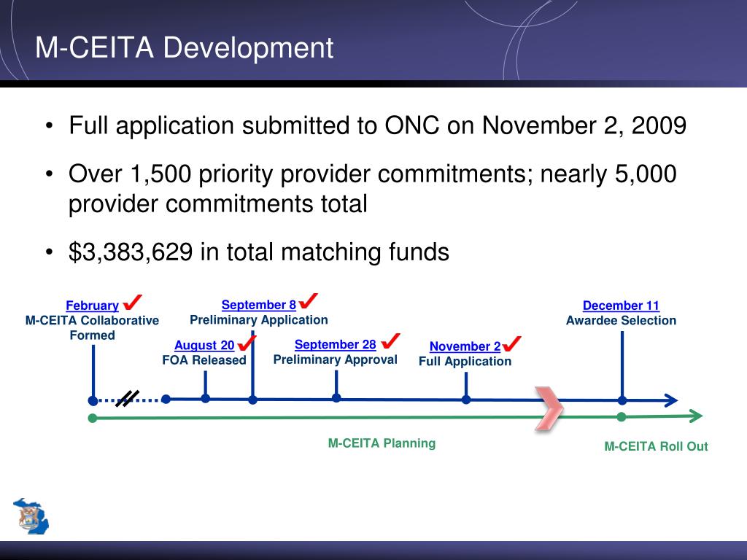Select the green start dot of the planning line

tap(93, 419)
